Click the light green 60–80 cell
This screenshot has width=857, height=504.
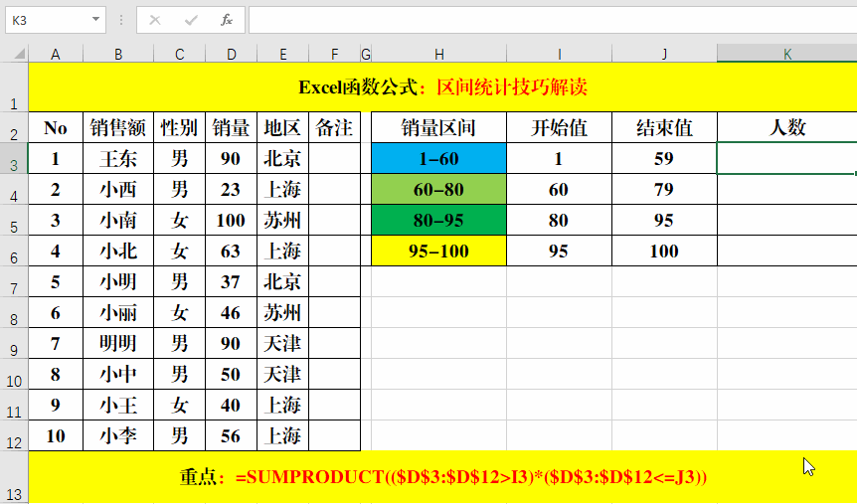point(438,189)
